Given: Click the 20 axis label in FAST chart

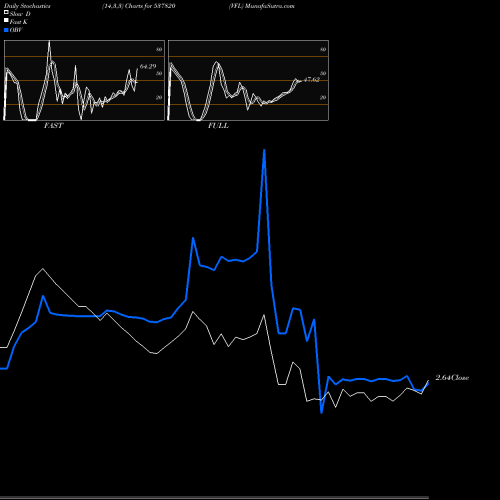Looking at the screenshot, I should [159, 97].
